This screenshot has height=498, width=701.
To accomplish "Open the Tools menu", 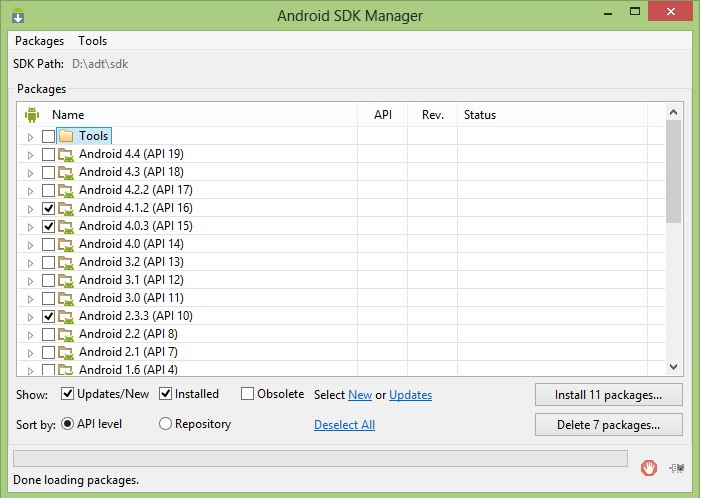I will tap(93, 41).
